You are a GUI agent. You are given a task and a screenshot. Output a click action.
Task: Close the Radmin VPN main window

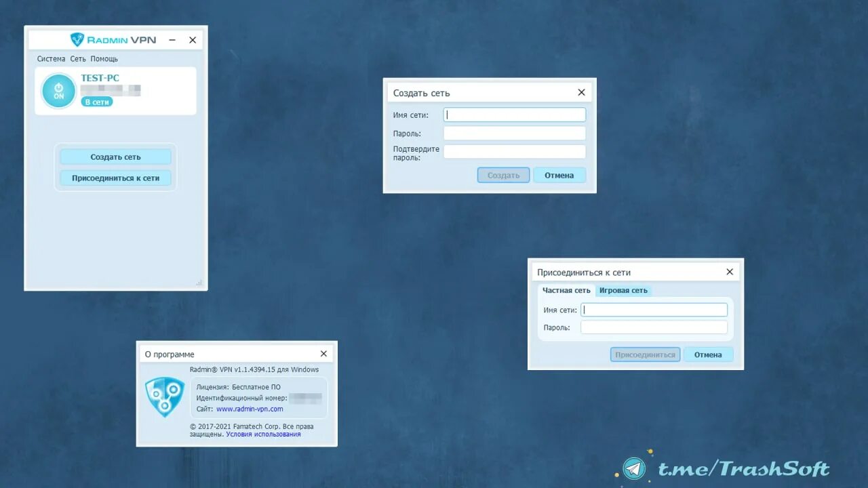click(193, 40)
